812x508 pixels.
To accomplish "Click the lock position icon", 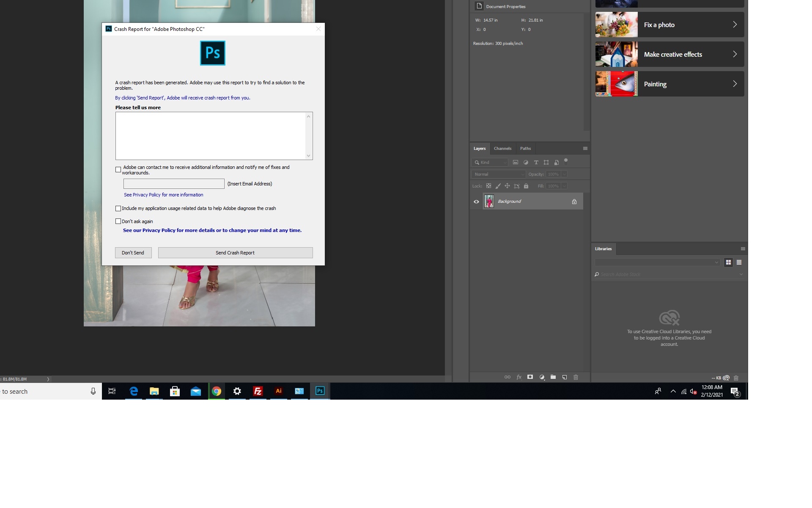I will pos(507,186).
